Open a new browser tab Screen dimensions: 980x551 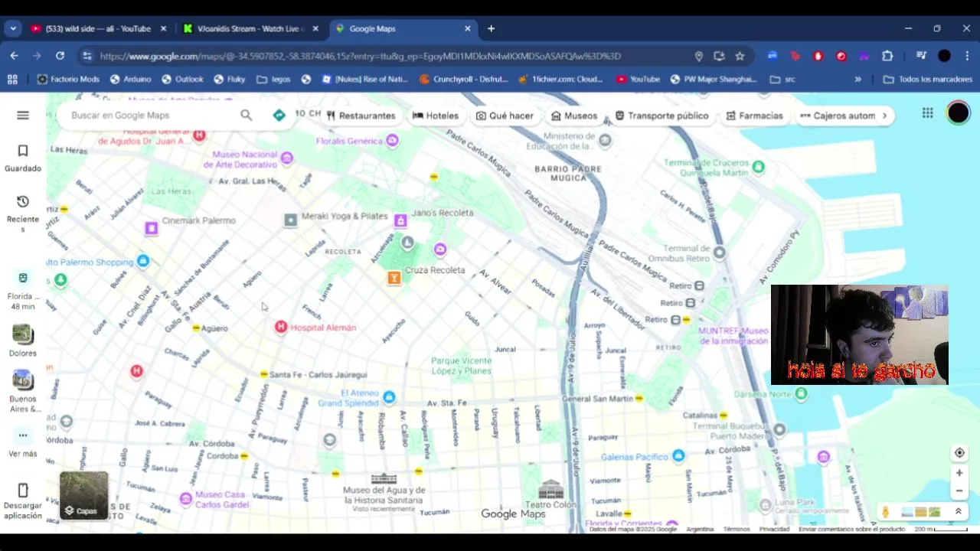491,28
